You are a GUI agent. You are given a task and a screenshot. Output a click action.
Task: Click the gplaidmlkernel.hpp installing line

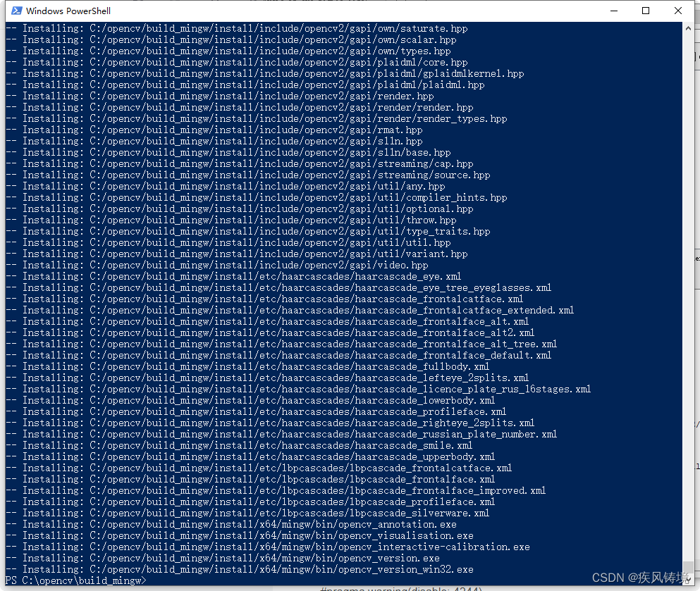click(265, 73)
